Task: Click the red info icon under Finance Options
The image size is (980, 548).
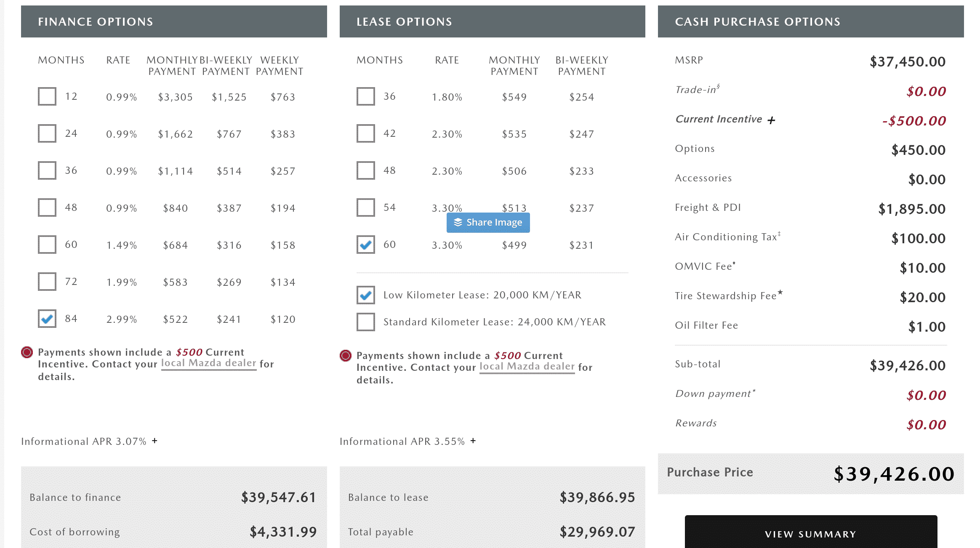Action: click(27, 352)
